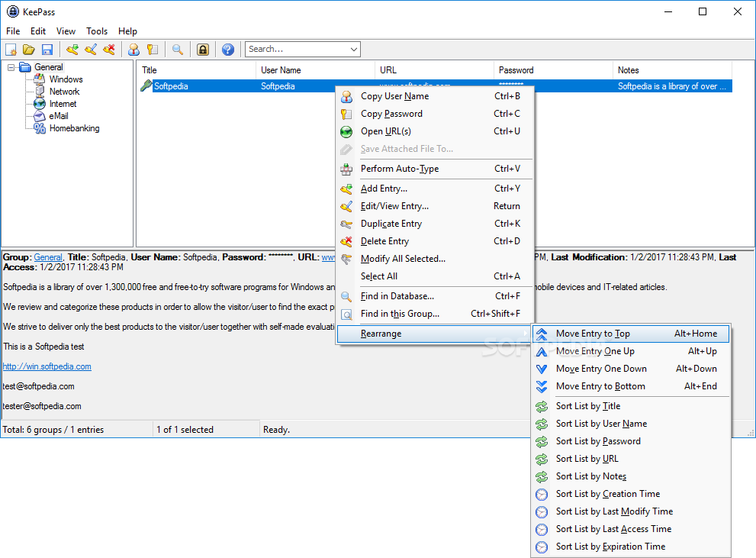This screenshot has width=756, height=558.
Task: Click the Windows group icon in tree
Action: point(40,79)
